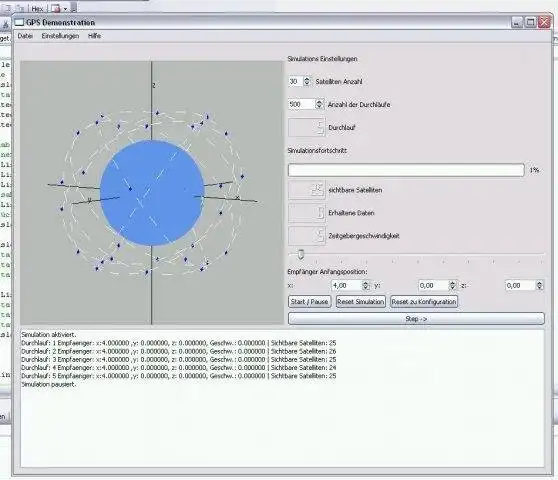Click the Anzahl der Durchläufe value field
The height and width of the screenshot is (480, 558).
click(301, 104)
